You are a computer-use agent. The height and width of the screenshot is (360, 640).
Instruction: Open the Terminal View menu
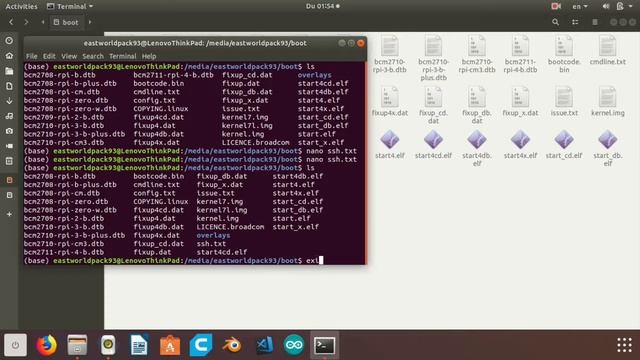coord(69,56)
